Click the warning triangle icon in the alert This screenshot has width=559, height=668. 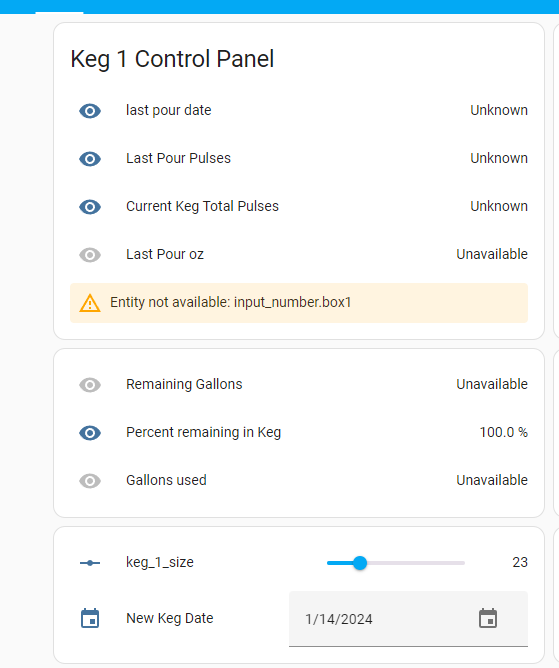pyautogui.click(x=90, y=303)
